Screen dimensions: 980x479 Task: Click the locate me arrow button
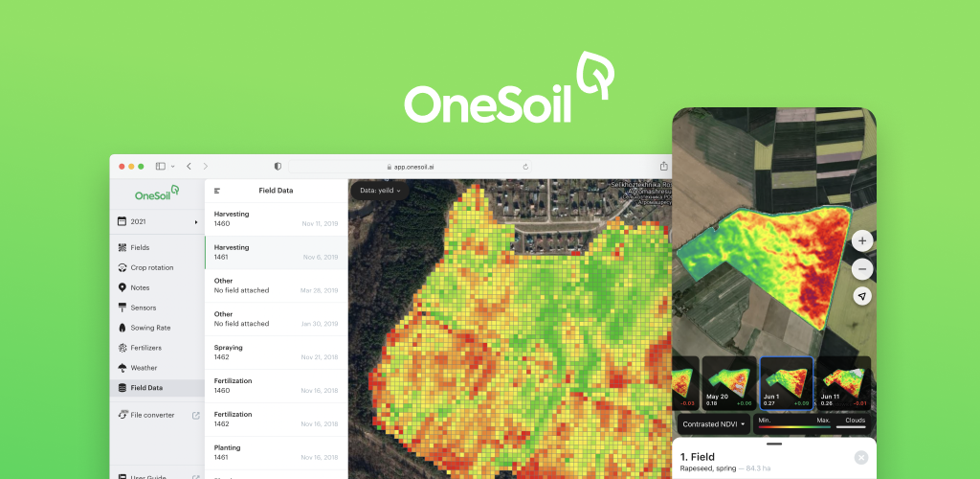tap(862, 297)
